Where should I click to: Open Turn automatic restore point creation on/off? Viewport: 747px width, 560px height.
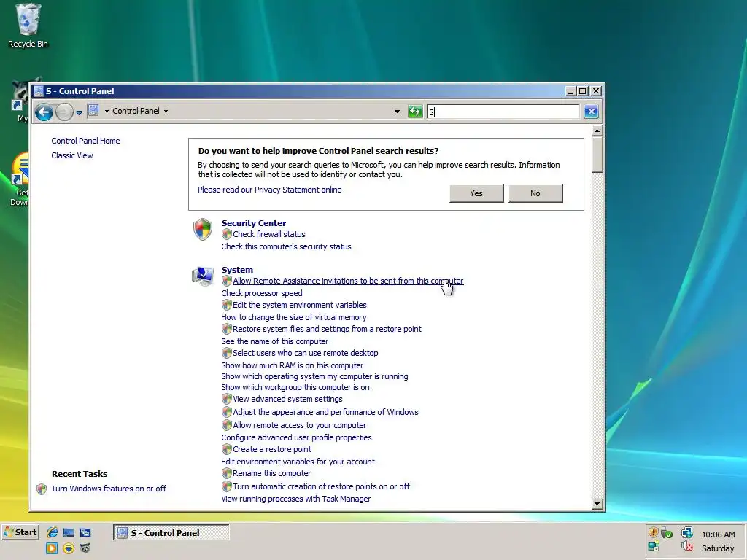coord(321,486)
